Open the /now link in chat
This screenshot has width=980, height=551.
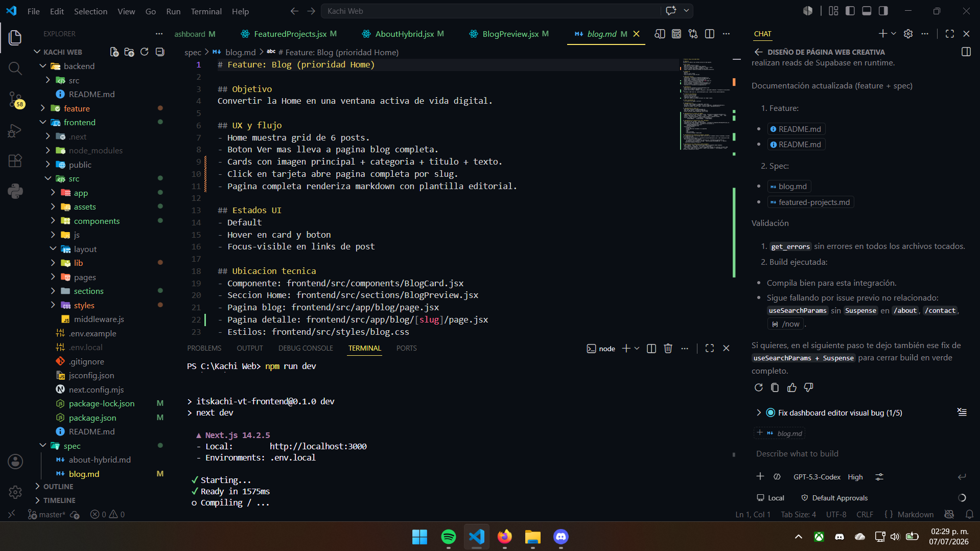pyautogui.click(x=786, y=324)
